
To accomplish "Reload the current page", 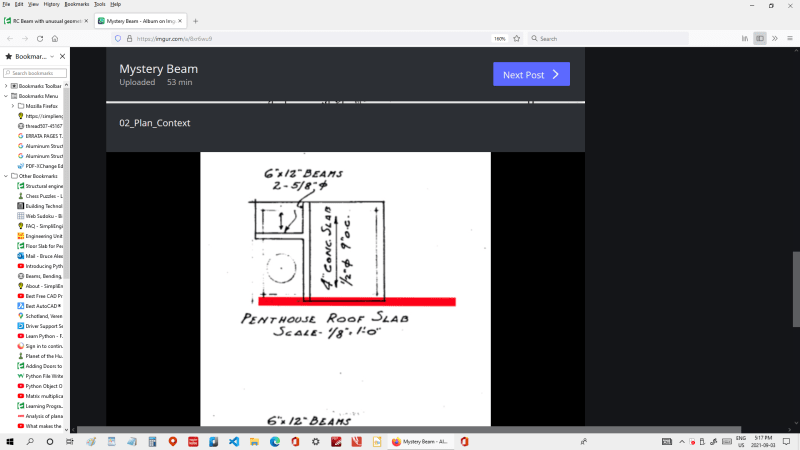I will coord(40,39).
